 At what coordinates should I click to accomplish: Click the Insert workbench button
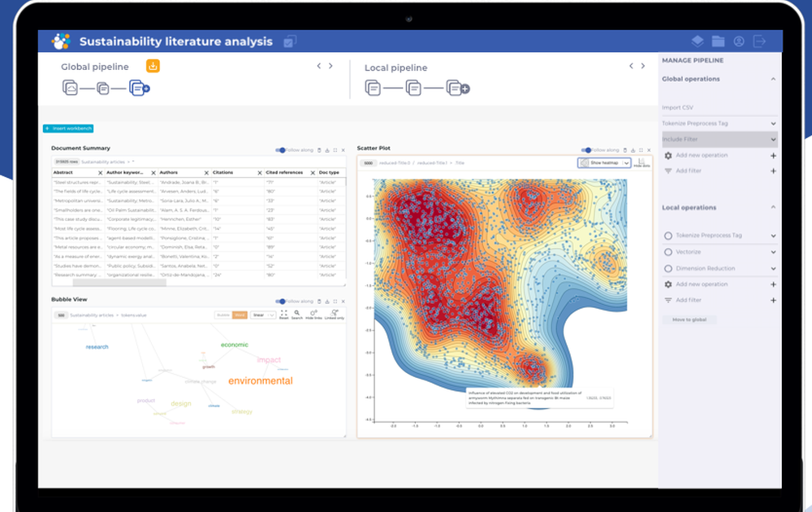point(68,128)
